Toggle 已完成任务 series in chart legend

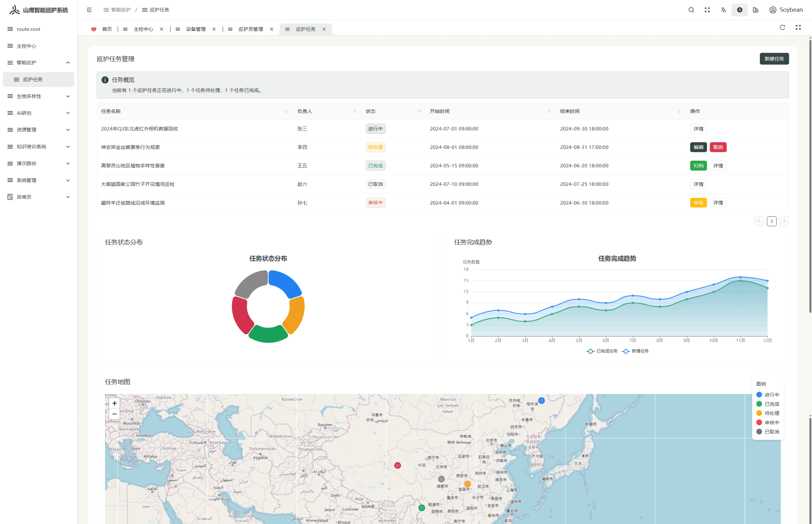click(x=602, y=351)
